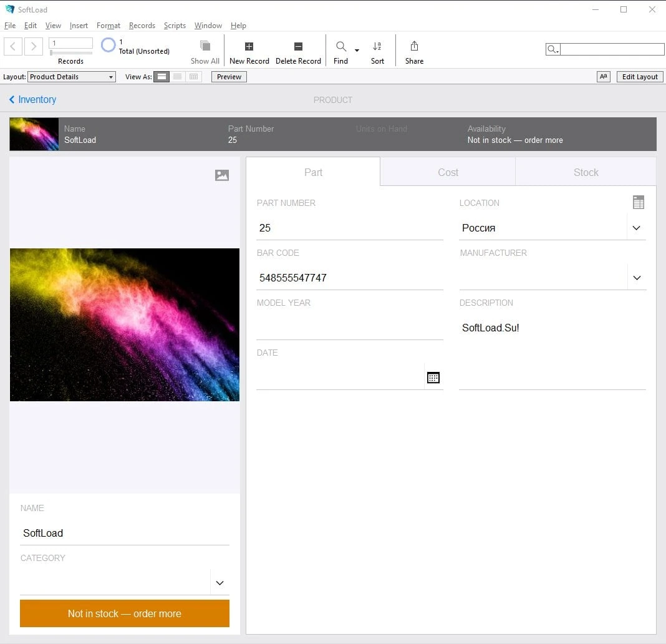This screenshot has height=644, width=666.
Task: Expand the Location dropdown
Action: tap(636, 228)
